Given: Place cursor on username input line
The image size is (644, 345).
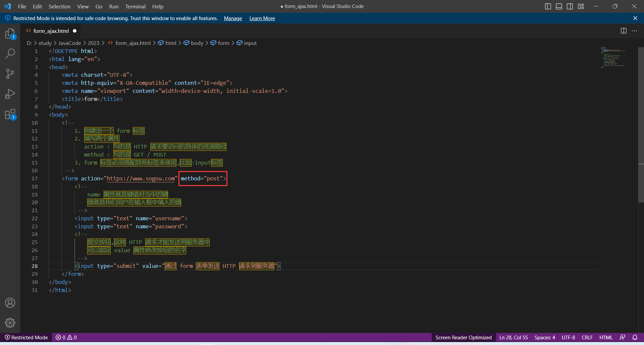Looking at the screenshot, I should pos(131,218).
